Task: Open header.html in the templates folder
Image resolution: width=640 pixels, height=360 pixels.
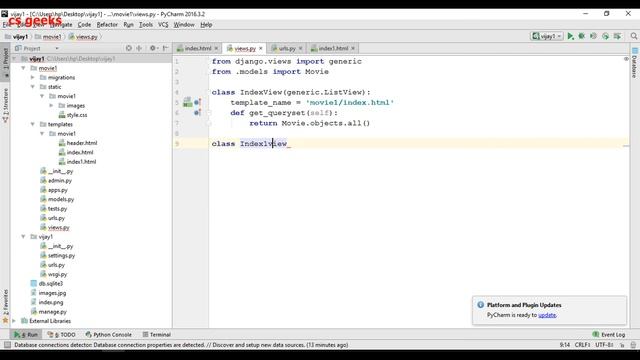Action: point(78,143)
